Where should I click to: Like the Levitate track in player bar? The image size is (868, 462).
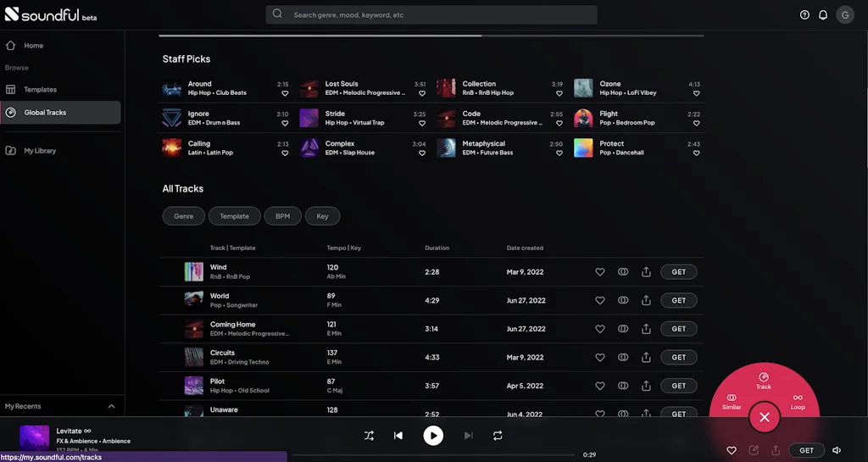[x=732, y=450]
